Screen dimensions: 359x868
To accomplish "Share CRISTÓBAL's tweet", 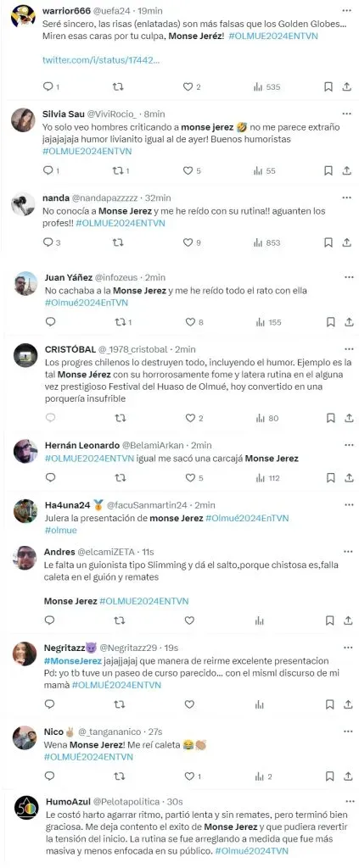I will click(x=349, y=418).
